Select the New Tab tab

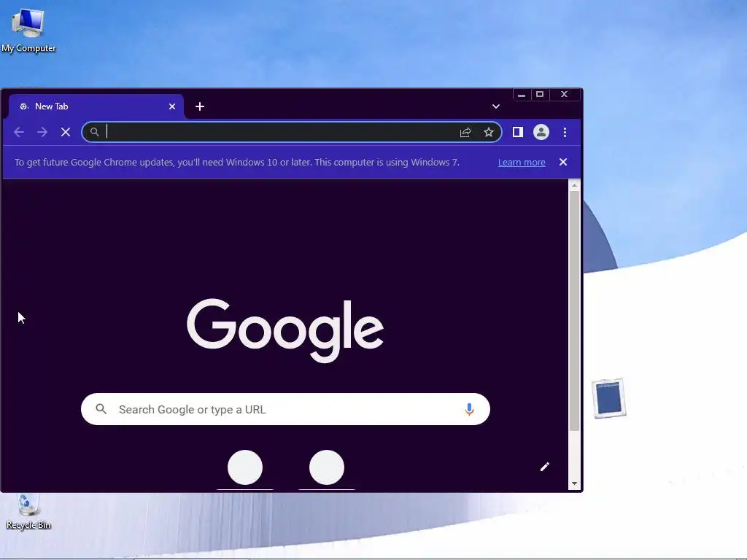tap(96, 106)
